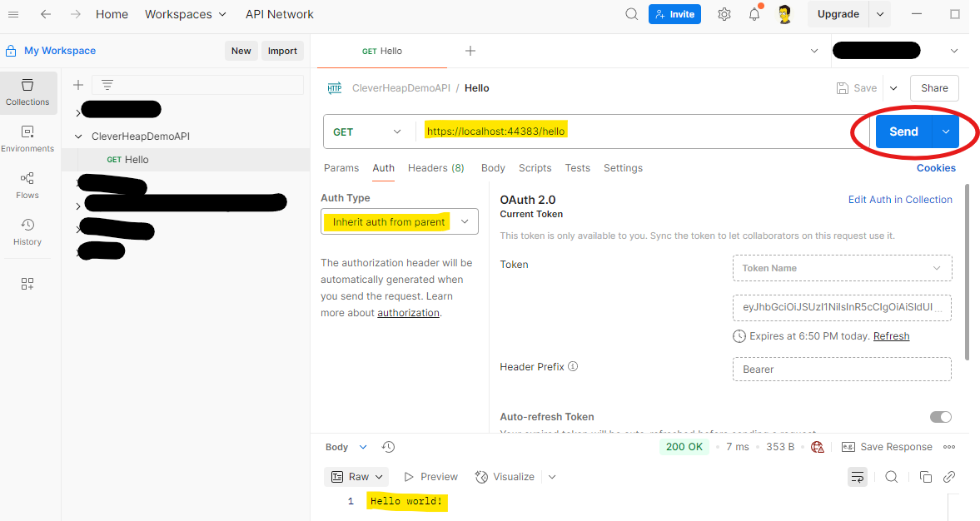Image resolution: width=980 pixels, height=521 pixels.
Task: Search within the response body icon
Action: pyautogui.click(x=892, y=476)
